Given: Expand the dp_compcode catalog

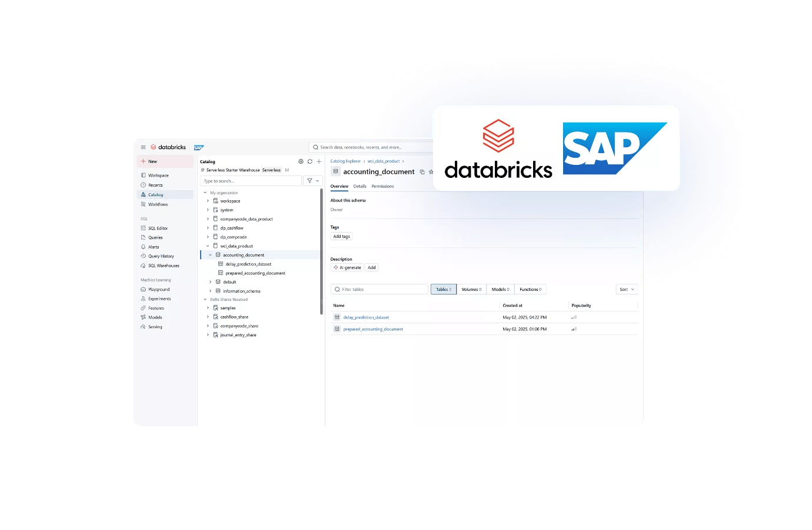Looking at the screenshot, I should pyautogui.click(x=208, y=237).
